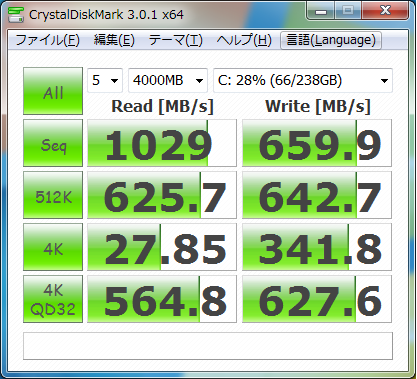
Task: Click the Read [MB/s] column header
Action: click(x=162, y=106)
